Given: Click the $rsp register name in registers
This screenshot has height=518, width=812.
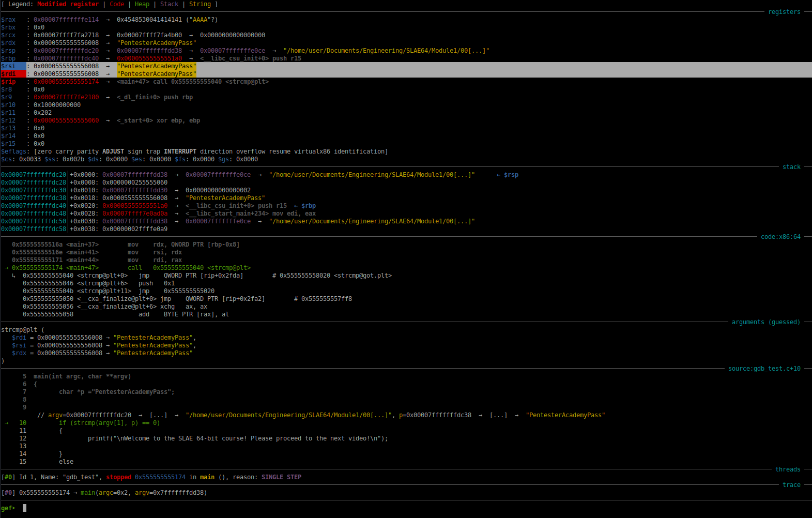Looking at the screenshot, I should tap(8, 51).
